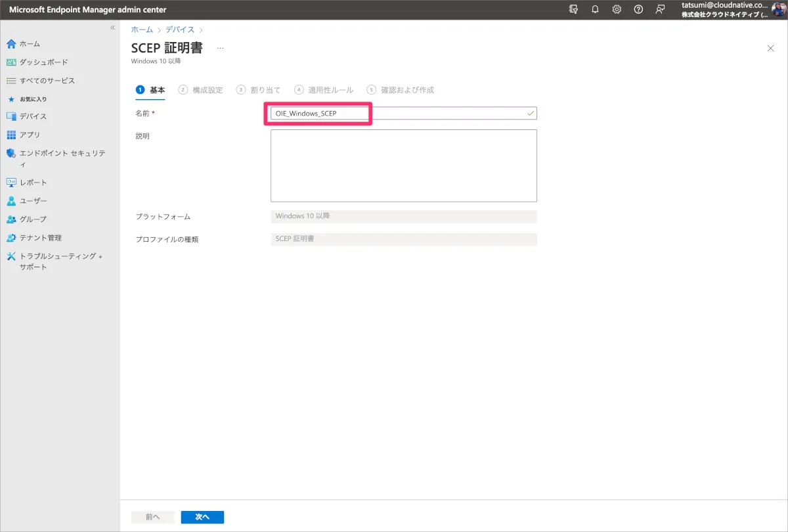Open the settings gear icon
The width and height of the screenshot is (788, 532).
[x=617, y=10]
